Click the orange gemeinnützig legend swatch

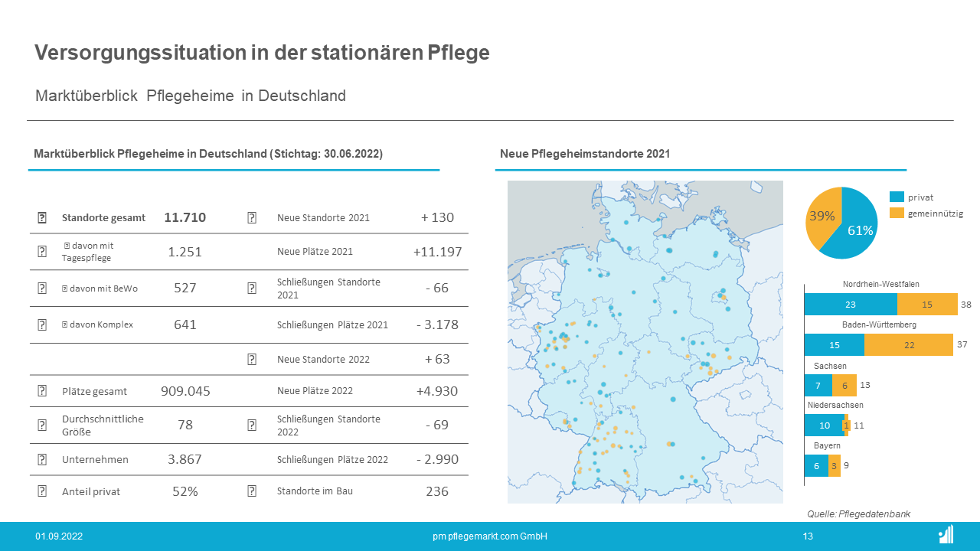tap(897, 213)
